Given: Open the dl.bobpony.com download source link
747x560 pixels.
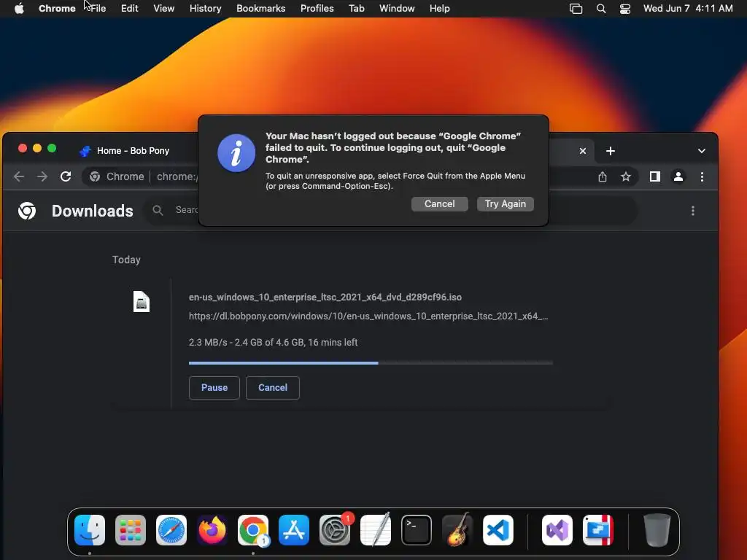Looking at the screenshot, I should 368,316.
